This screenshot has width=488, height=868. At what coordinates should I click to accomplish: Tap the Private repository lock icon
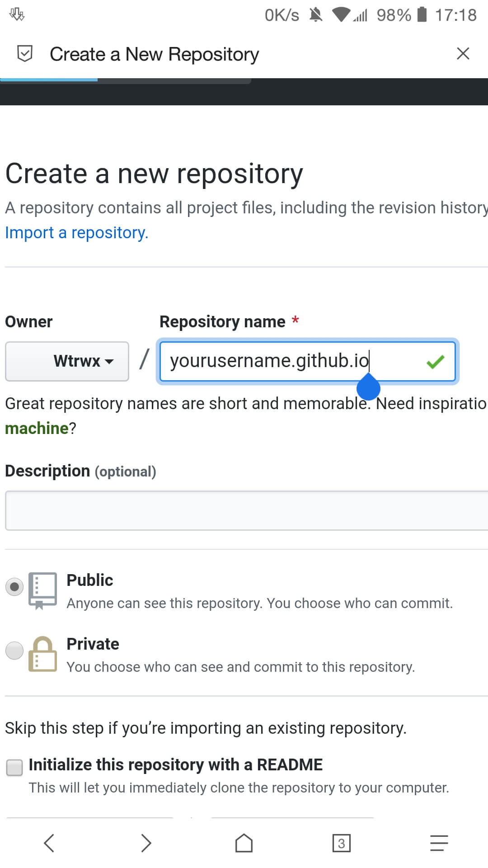click(42, 654)
